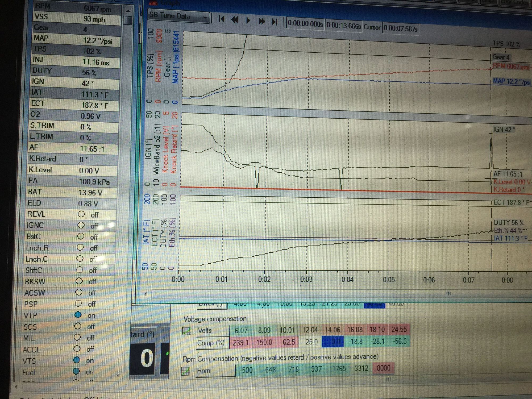Click the cursor time field

point(401,28)
